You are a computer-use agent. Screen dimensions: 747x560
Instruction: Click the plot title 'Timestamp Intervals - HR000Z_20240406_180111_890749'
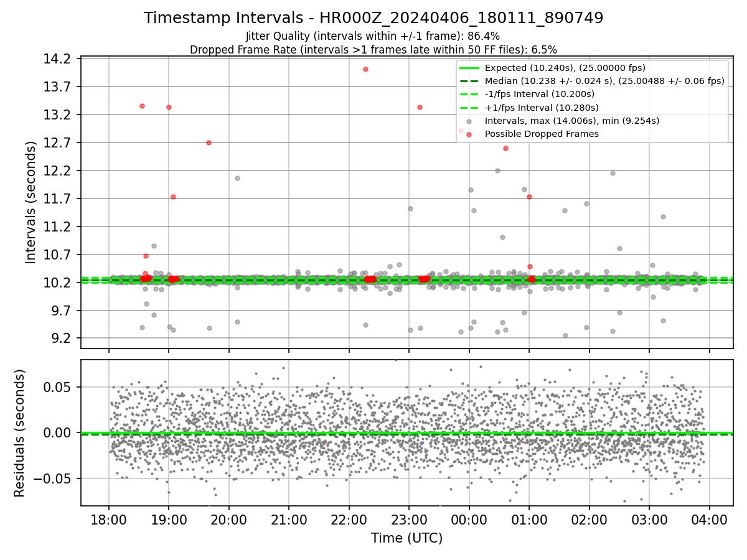pyautogui.click(x=374, y=18)
